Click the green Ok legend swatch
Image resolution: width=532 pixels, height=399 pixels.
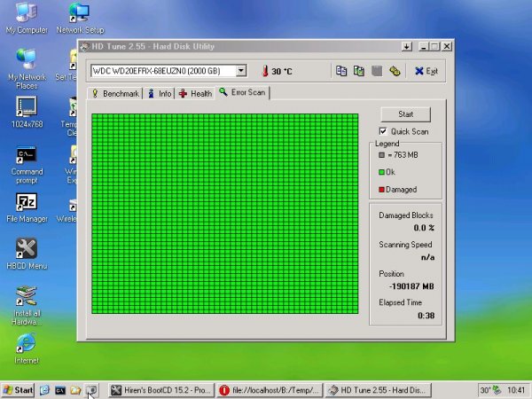pyautogui.click(x=381, y=172)
